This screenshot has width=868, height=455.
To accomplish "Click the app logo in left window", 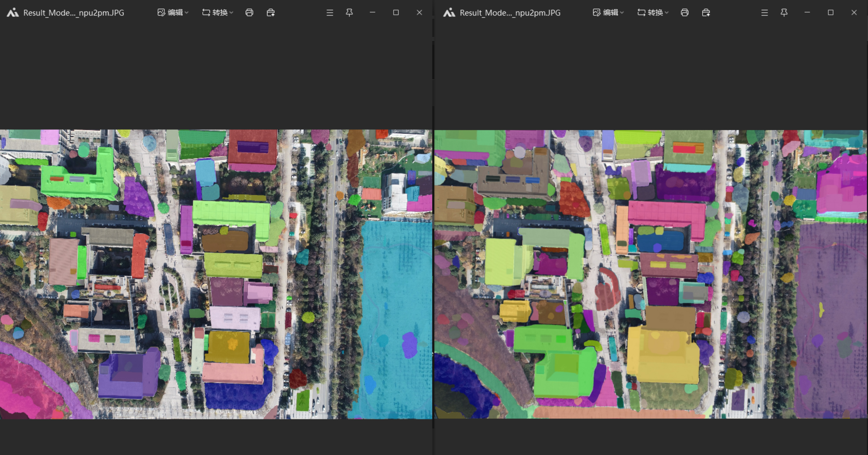I will point(13,13).
